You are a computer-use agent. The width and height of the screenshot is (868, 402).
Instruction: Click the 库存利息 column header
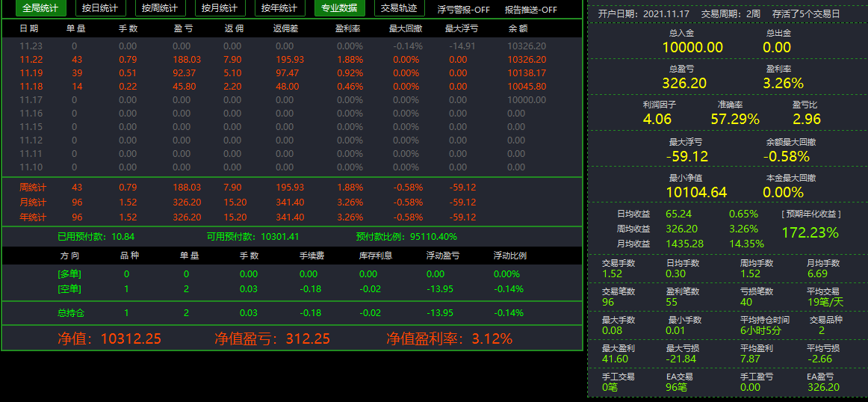[x=375, y=256]
